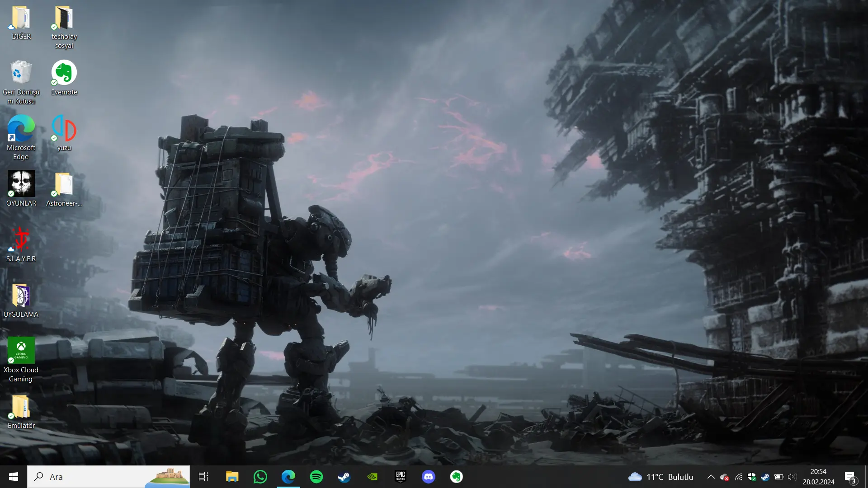Open OneDrive tray icon with red error
Viewport: 868px width, 488px height.
pos(725,477)
